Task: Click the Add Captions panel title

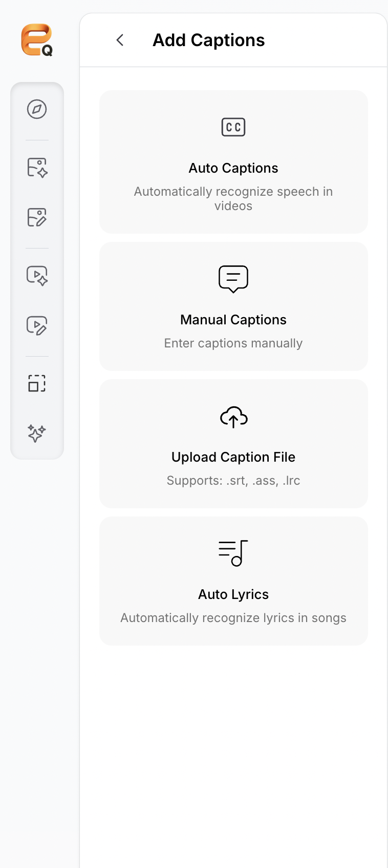Action: tap(209, 40)
